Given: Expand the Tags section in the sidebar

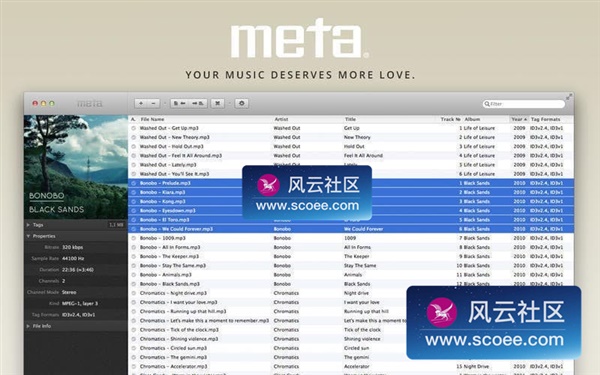Looking at the screenshot, I should point(28,225).
